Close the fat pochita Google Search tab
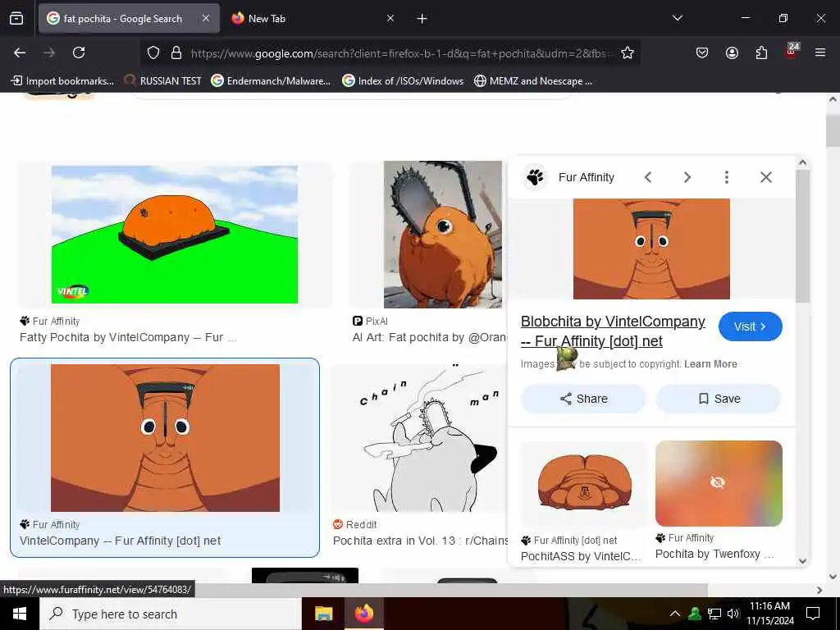Image resolution: width=840 pixels, height=630 pixels. coord(206,19)
